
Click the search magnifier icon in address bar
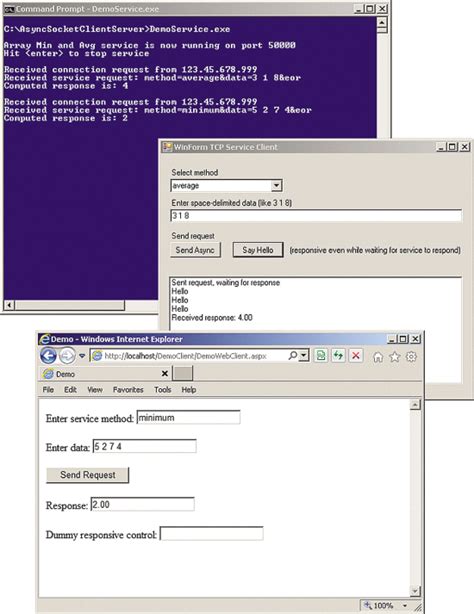coord(292,356)
